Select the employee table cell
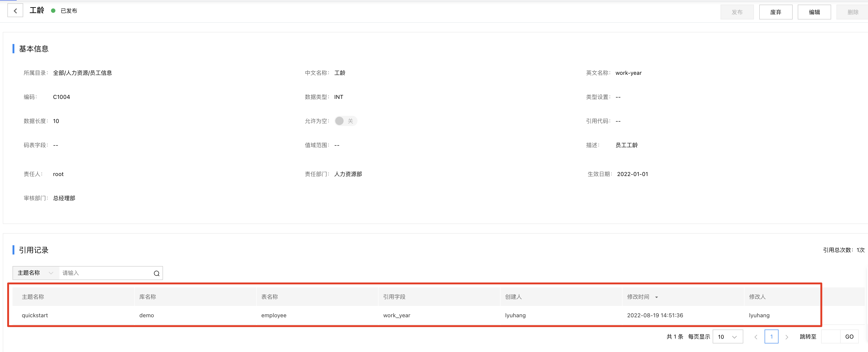Screen dimensions: 868x352 tap(274, 315)
